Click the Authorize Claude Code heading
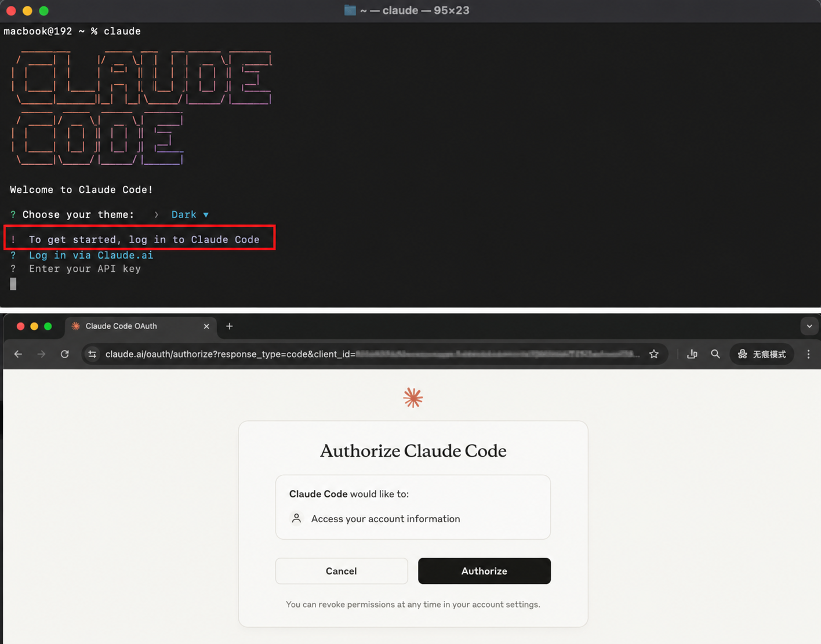Viewport: 821px width, 644px height. tap(413, 451)
